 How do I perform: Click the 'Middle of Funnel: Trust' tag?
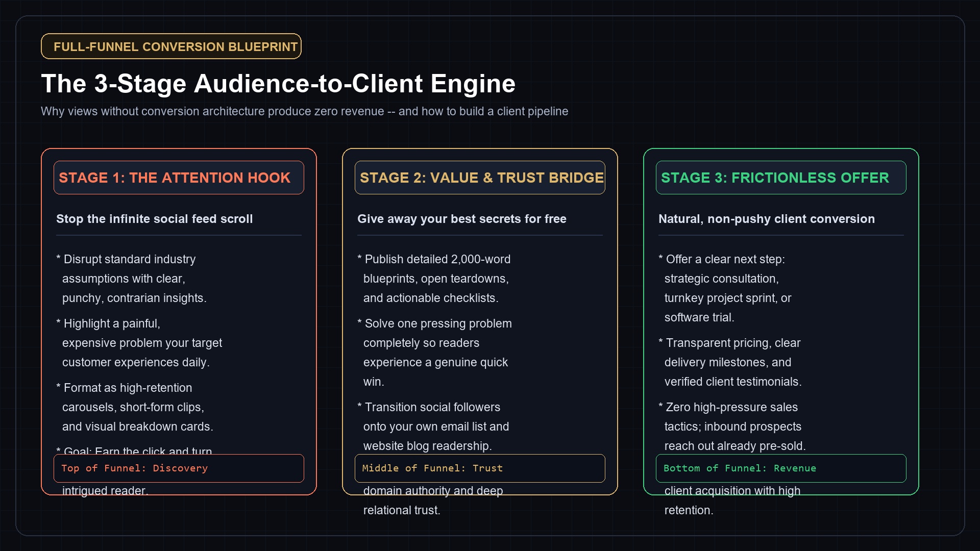click(x=480, y=468)
